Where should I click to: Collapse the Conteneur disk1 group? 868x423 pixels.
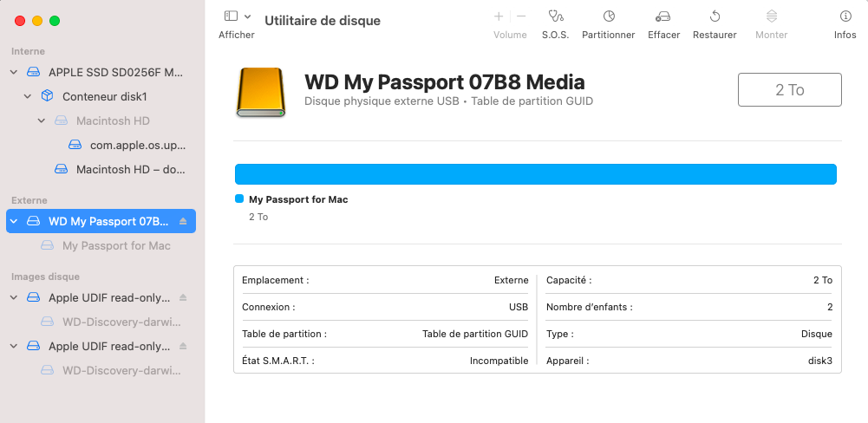click(28, 97)
